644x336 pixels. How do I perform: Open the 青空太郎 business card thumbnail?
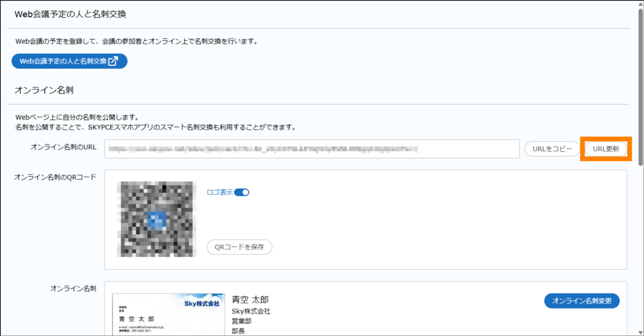pos(168,314)
